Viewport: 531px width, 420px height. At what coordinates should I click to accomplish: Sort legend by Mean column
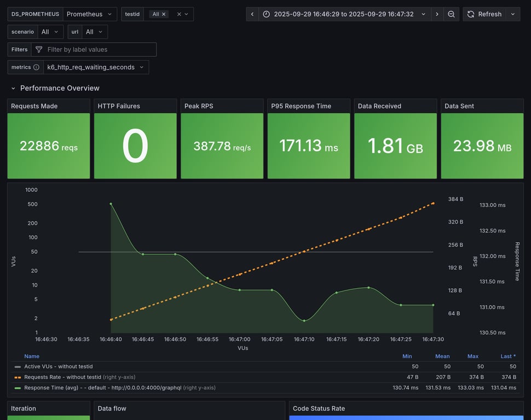coord(442,356)
